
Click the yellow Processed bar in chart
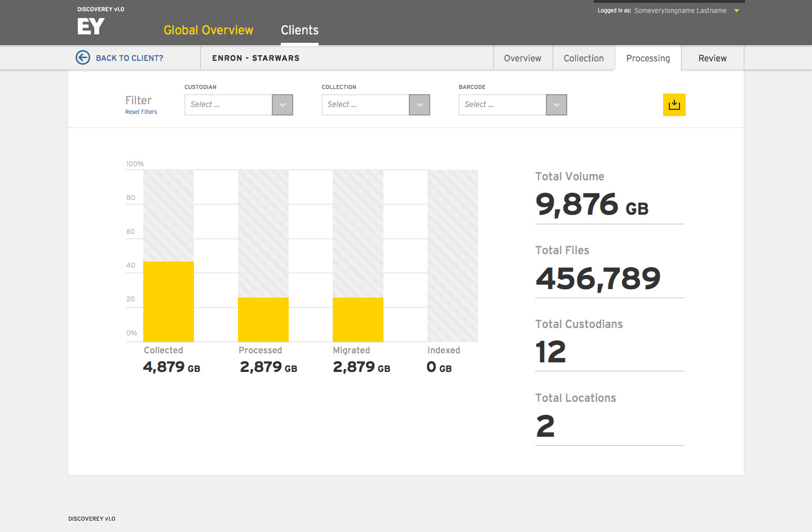pos(263,320)
